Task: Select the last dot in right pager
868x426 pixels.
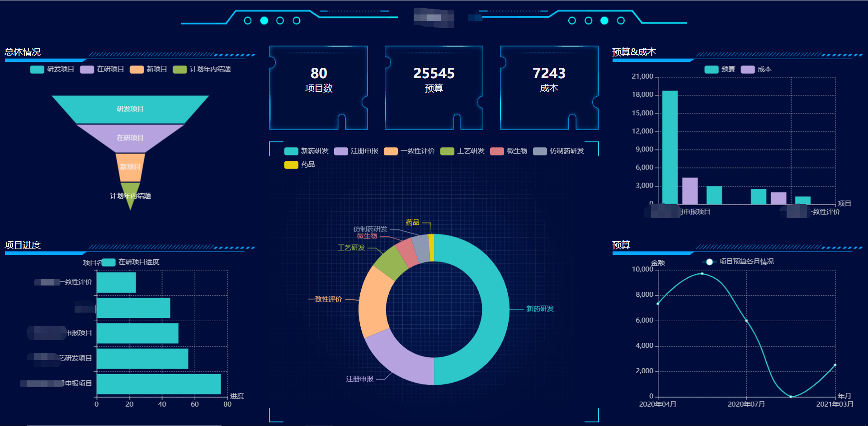Action: point(621,20)
